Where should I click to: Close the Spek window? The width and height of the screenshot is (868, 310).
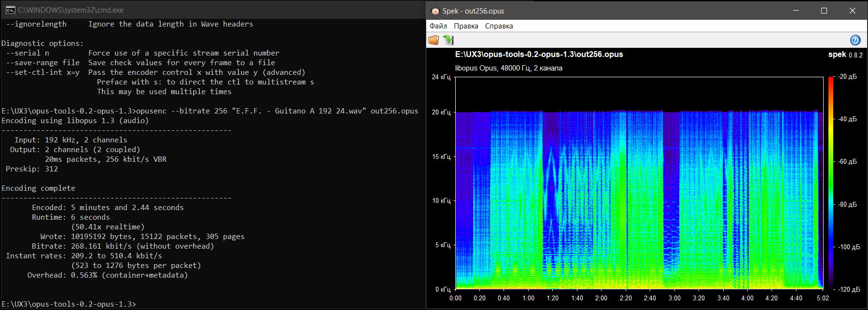click(853, 11)
